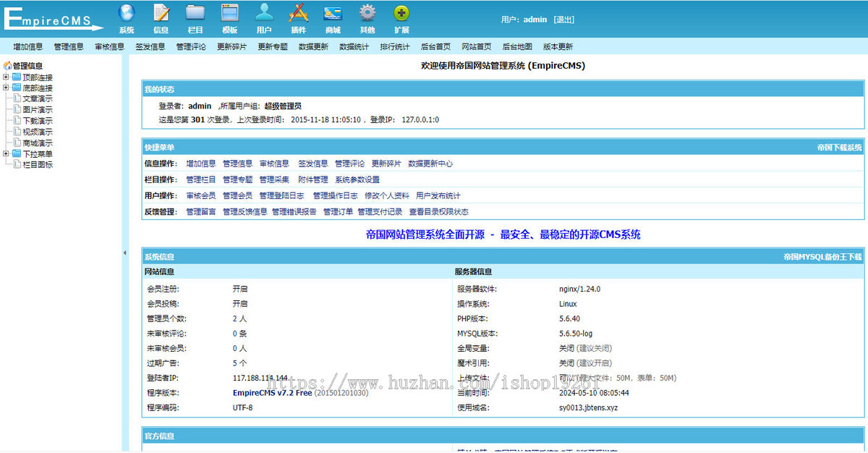
Task: Open 管理登陆日志 in quick menu
Action: click(282, 195)
